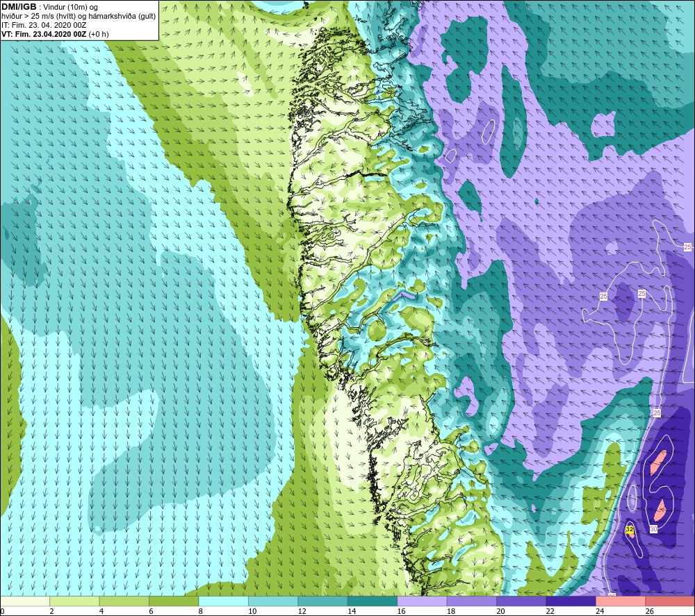Select the 4–6 m/s green legend swatch
695x616 pixels.
coord(124,601)
